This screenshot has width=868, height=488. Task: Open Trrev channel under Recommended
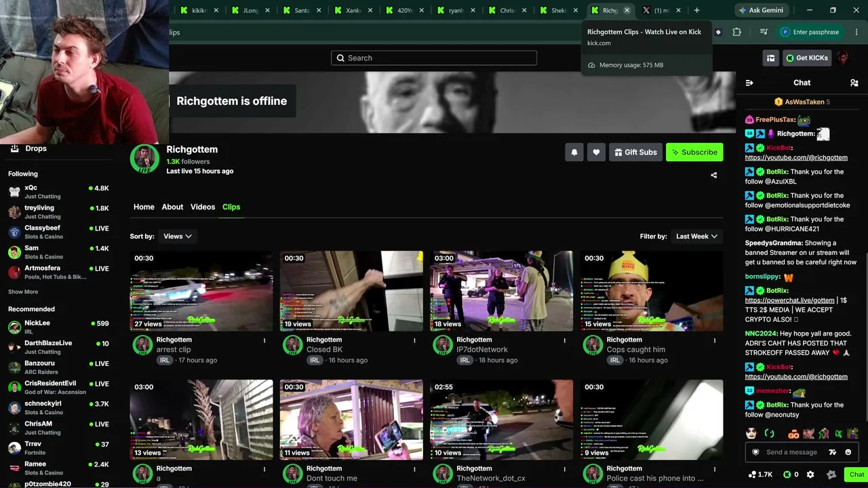tap(58, 448)
